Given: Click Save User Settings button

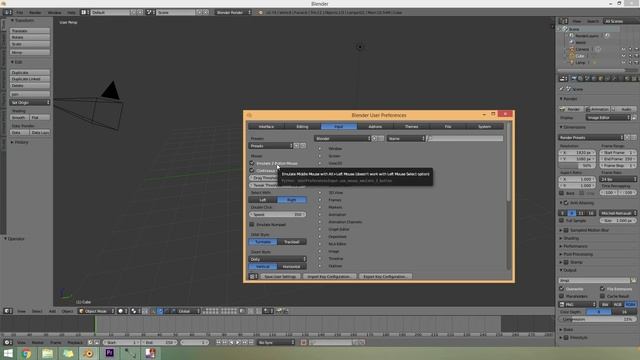Looking at the screenshot, I should [x=280, y=276].
